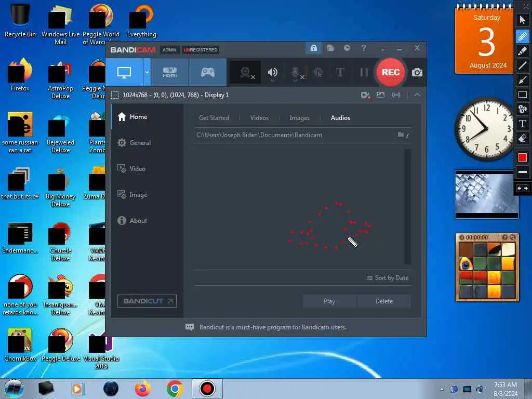Switch to Videos tab
Screen dimensions: 532x399
(x=259, y=118)
